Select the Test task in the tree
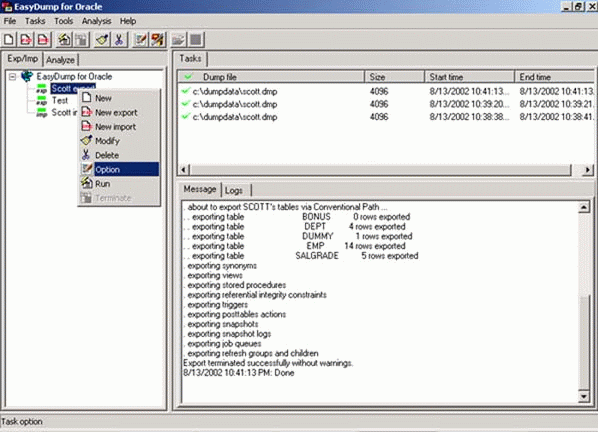The width and height of the screenshot is (598, 432). point(60,101)
